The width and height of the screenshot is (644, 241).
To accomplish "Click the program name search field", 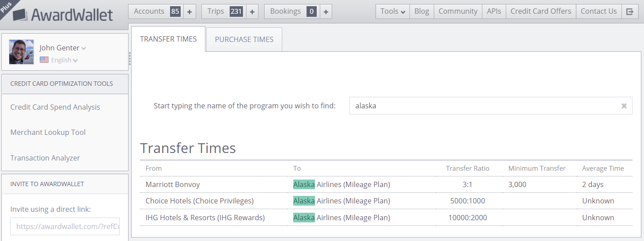I will coord(491,106).
